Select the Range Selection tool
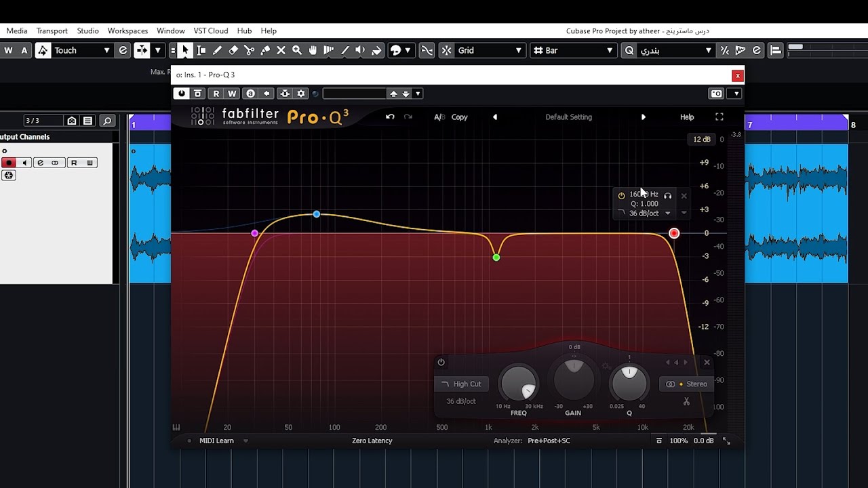The image size is (868, 488). click(x=201, y=50)
